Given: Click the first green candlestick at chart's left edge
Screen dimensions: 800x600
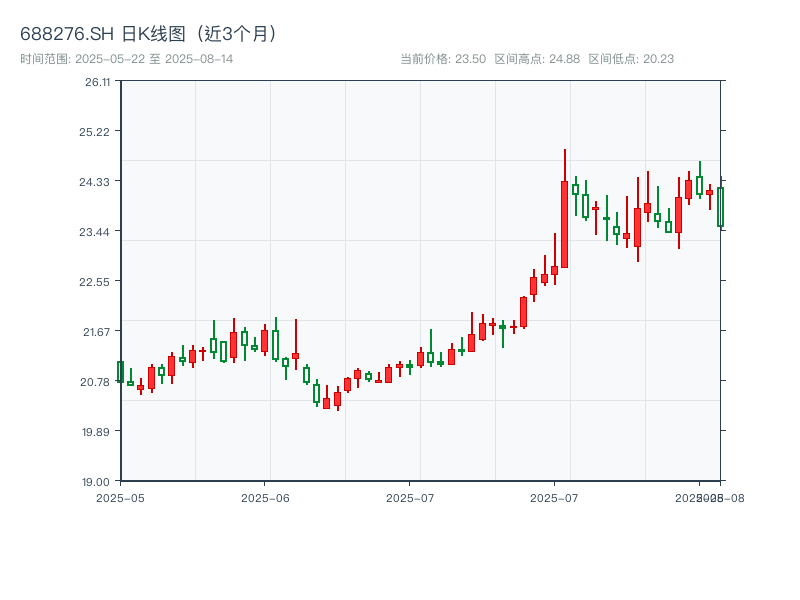Looking at the screenshot, I should point(120,371).
